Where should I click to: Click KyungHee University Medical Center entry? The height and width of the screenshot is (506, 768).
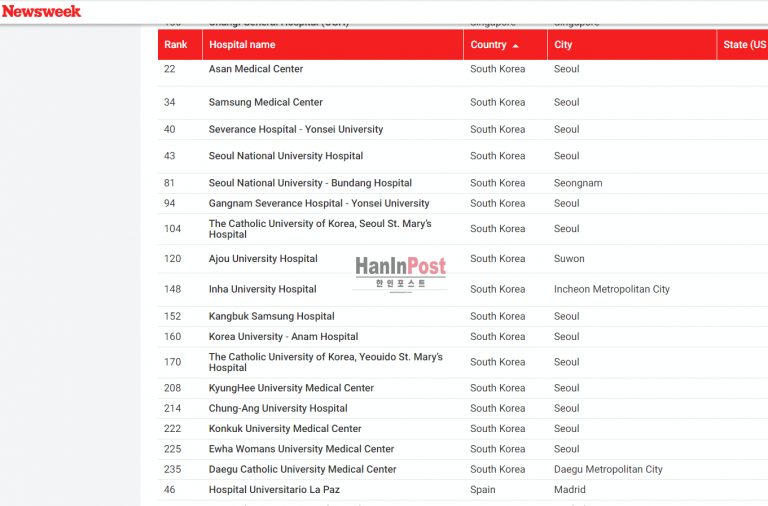[x=291, y=388]
